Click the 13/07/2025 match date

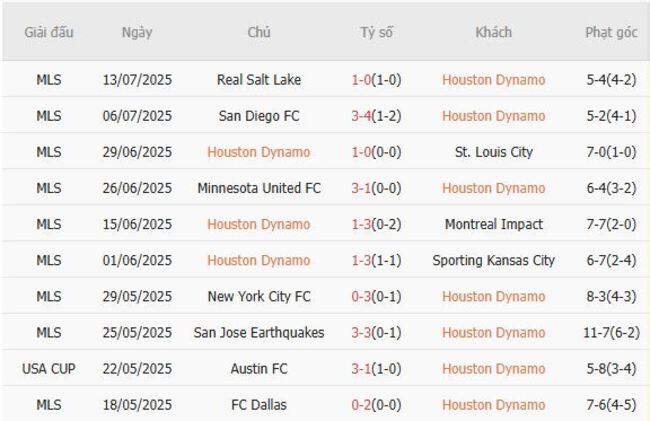coord(137,80)
